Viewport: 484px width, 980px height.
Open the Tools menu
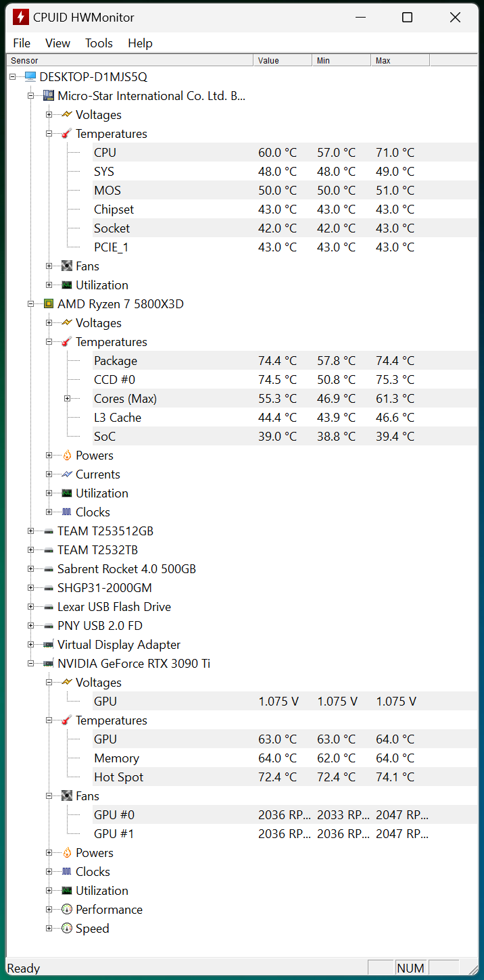pos(99,43)
